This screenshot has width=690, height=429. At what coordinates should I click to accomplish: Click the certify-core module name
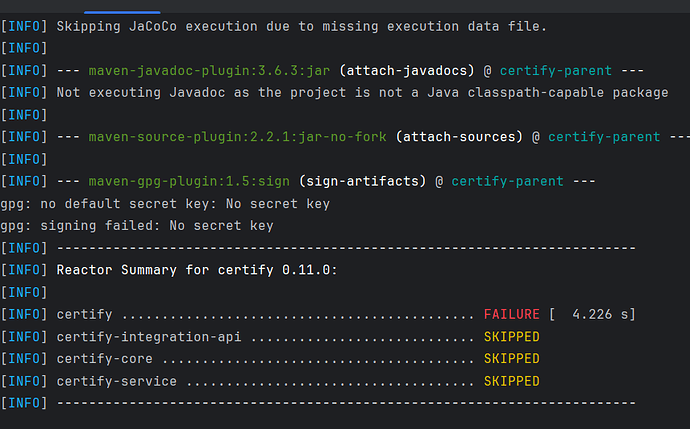click(105, 359)
